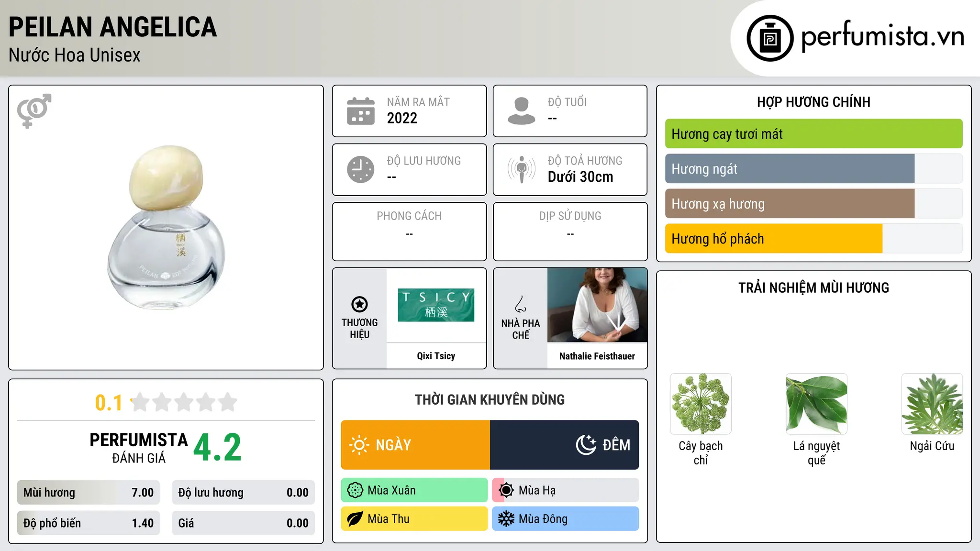Select the Mùa Xuân season bar
The width and height of the screenshot is (980, 551).
[414, 490]
